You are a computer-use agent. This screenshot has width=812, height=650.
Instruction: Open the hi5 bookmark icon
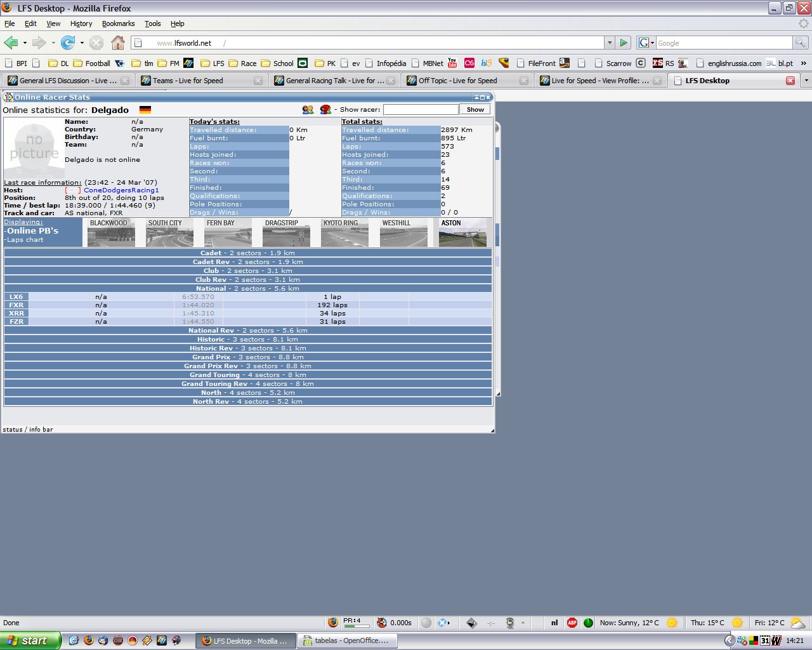pos(487,63)
